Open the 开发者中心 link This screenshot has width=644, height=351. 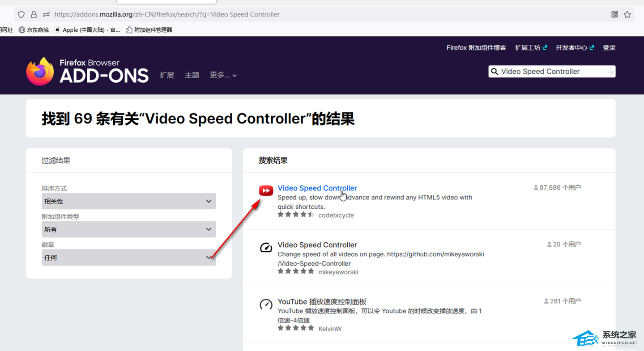575,47
